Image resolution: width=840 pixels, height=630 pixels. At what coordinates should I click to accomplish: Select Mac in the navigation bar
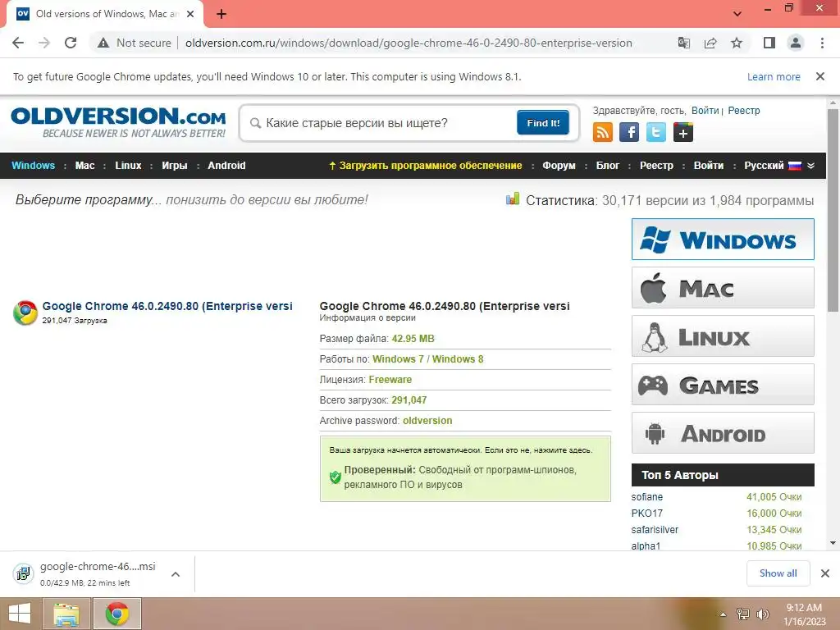coord(84,166)
